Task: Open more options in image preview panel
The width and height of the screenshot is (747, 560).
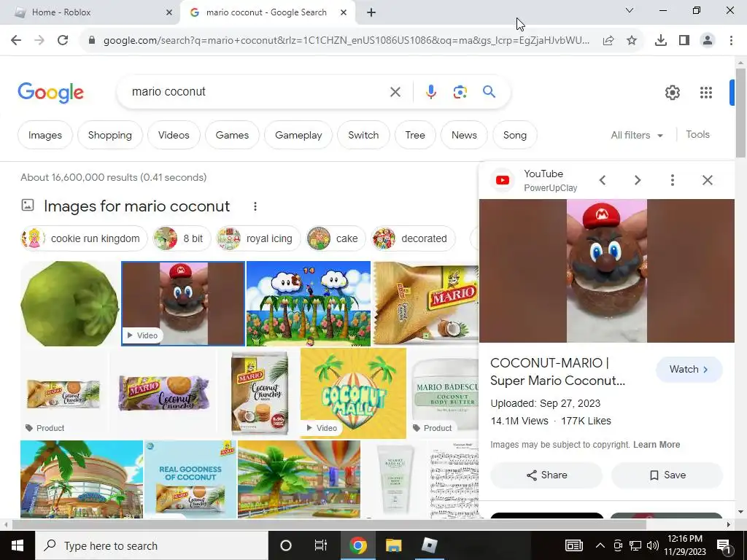Action: point(672,180)
